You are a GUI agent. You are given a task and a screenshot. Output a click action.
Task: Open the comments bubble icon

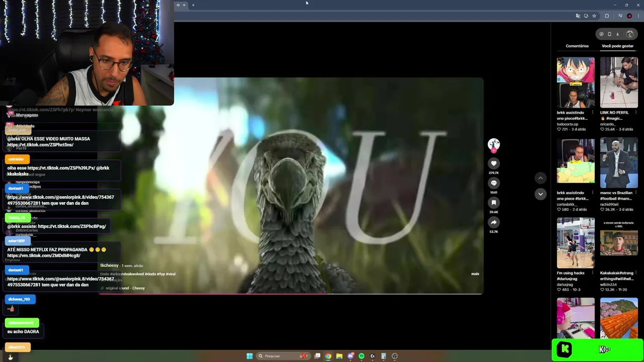494,183
